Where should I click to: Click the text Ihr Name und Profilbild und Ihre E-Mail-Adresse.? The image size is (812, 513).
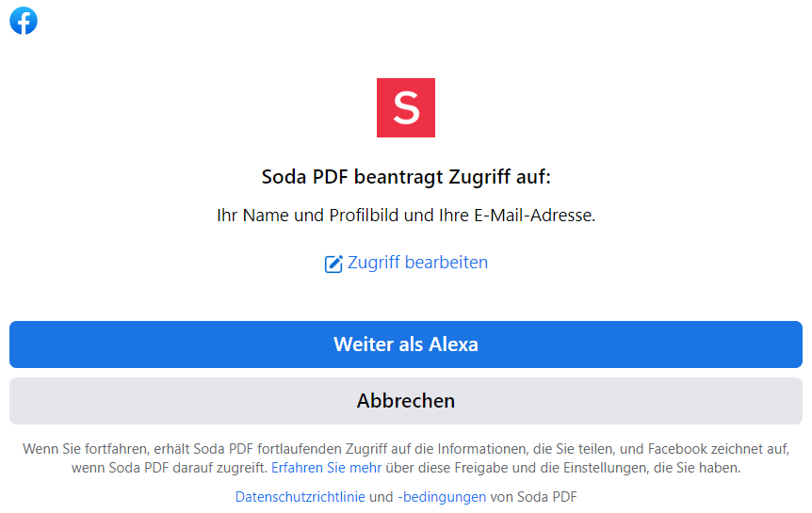[406, 216]
